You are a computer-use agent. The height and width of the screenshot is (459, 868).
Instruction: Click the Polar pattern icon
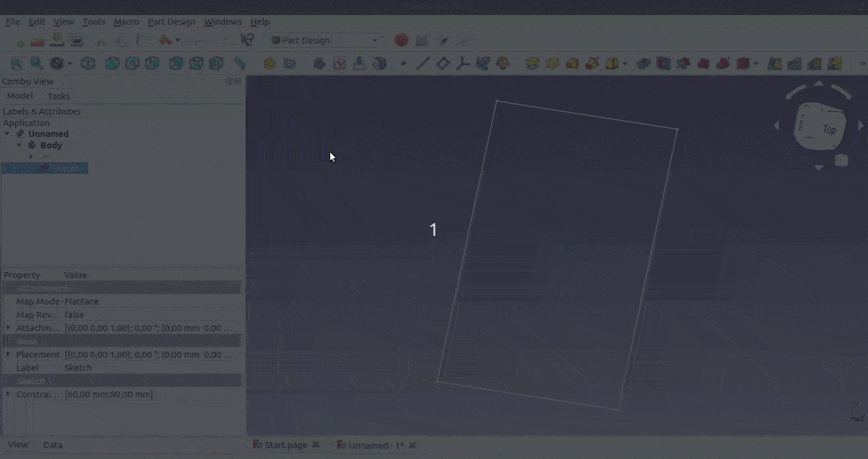(x=815, y=63)
